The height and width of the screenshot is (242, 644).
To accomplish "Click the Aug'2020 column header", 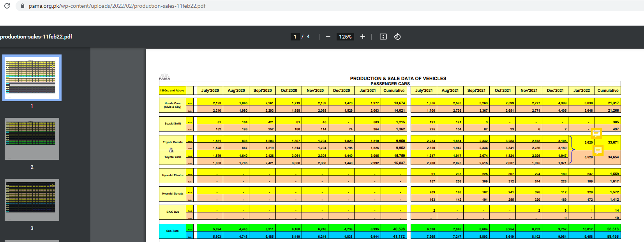I will tap(236, 90).
